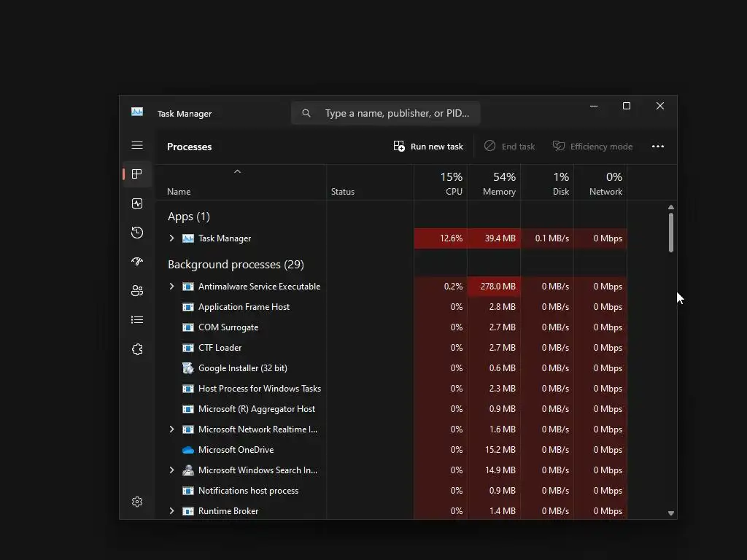
Task: Click the vertical scrollbar thumb
Action: coord(671,233)
